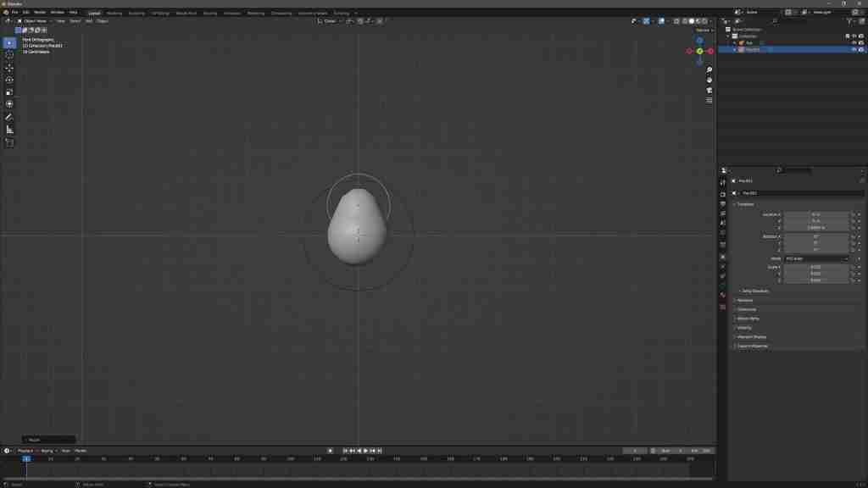This screenshot has width=868, height=488.
Task: Click the current frame marker in timeline
Action: [26, 458]
